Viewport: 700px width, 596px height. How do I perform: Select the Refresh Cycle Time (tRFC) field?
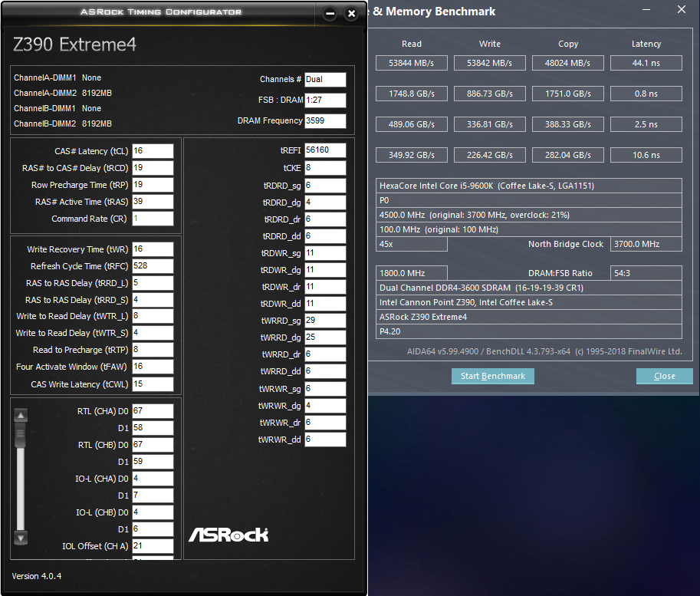pyautogui.click(x=153, y=266)
